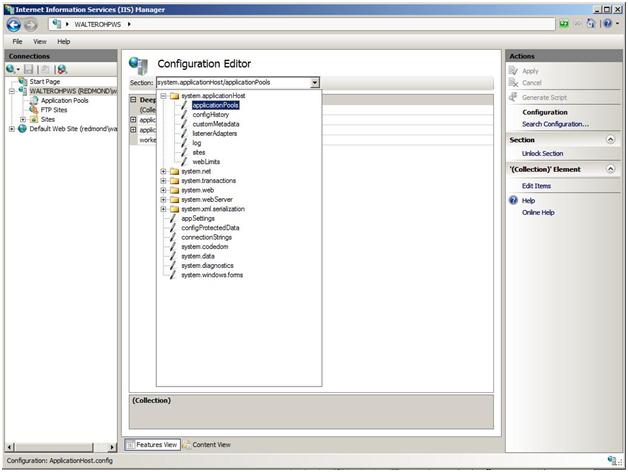Viewport: 628px width, 472px height.
Task: Open the Help menu
Action: 63,41
